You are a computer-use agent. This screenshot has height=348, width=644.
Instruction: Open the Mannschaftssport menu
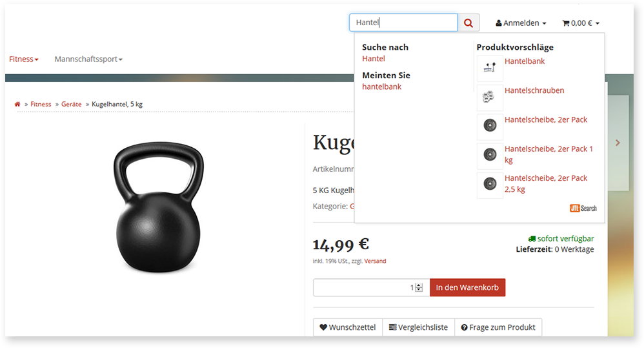88,59
